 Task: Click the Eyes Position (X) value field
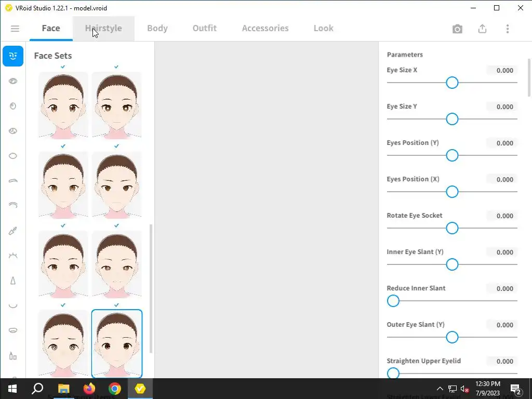click(502, 179)
